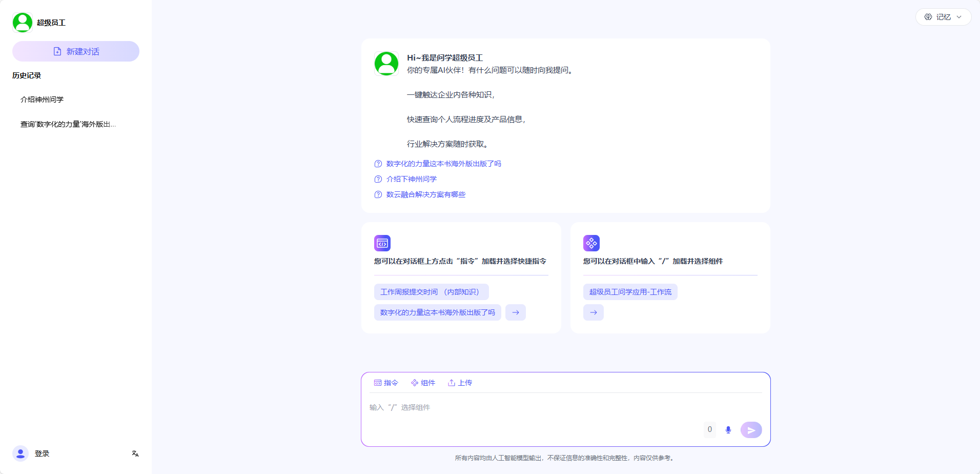Click the purple 指令 code card icon

[382, 243]
